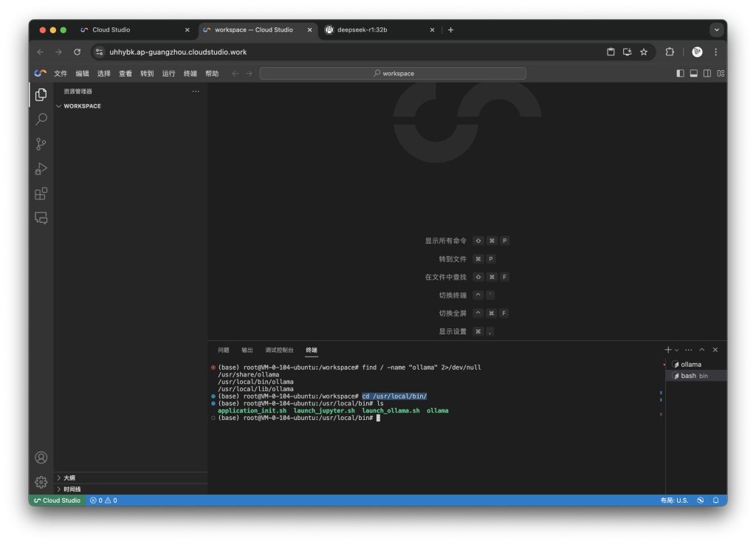View site information icon in address bar
756x544 pixels.
click(x=100, y=52)
